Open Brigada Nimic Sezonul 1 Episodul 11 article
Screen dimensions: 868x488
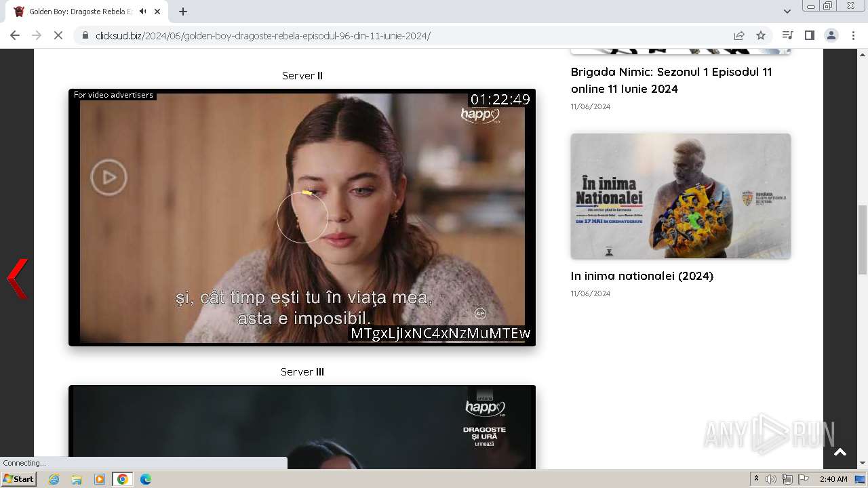point(671,80)
